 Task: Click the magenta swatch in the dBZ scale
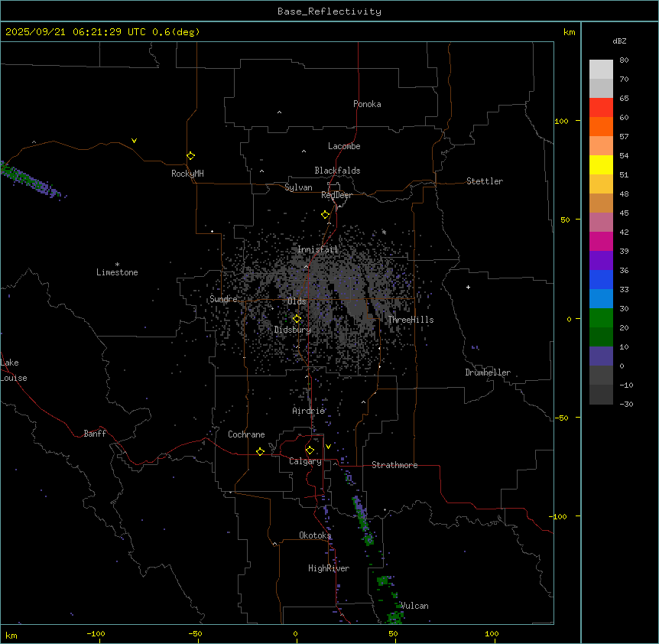[601, 241]
